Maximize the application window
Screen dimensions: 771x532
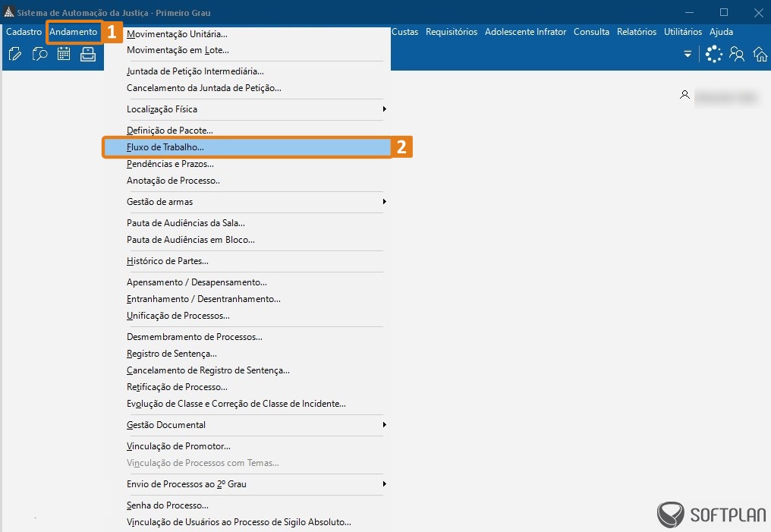pos(724,12)
